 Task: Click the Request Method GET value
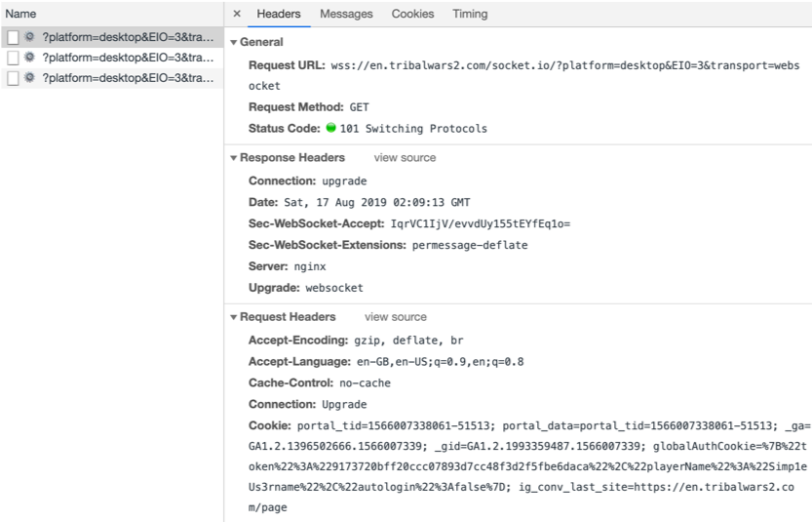pos(360,107)
